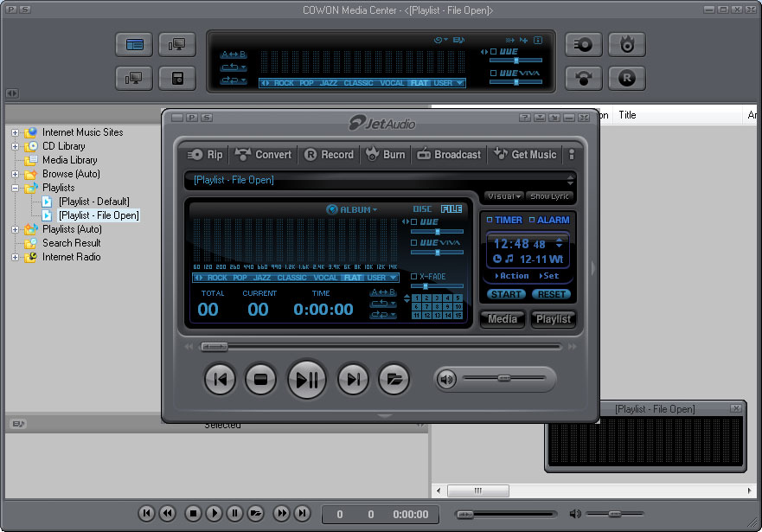Click the fast-forward button in Media Center bottom bar
Screen dimensions: 762x532
point(281,513)
